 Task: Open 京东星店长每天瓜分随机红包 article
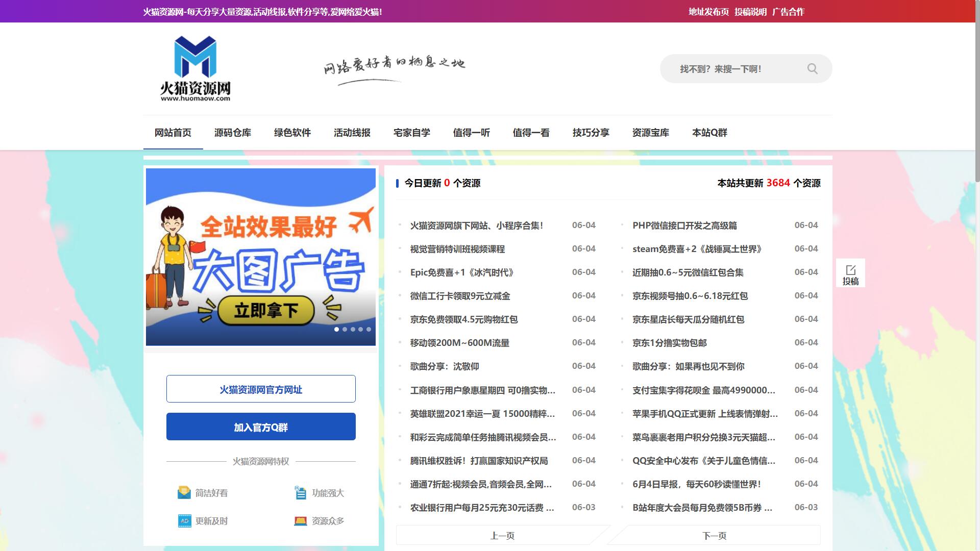pos(688,319)
